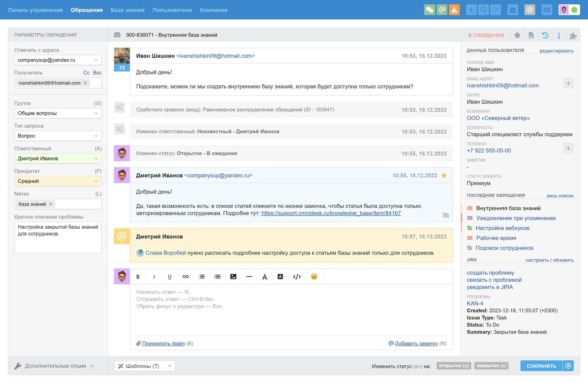Open Шаблоны templates menu
The image size is (588, 383).
[145, 366]
